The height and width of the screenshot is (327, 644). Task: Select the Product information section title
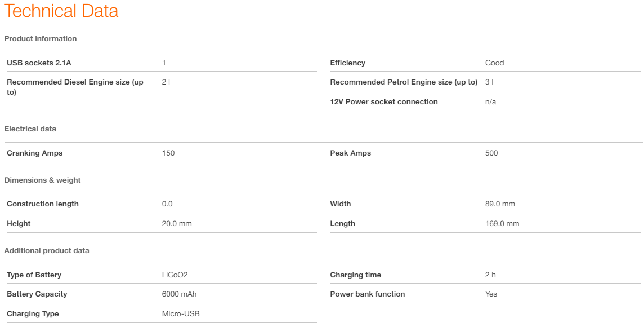pos(41,39)
